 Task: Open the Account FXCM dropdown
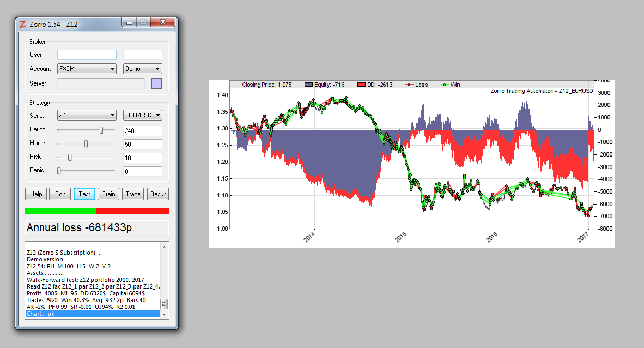pos(87,69)
